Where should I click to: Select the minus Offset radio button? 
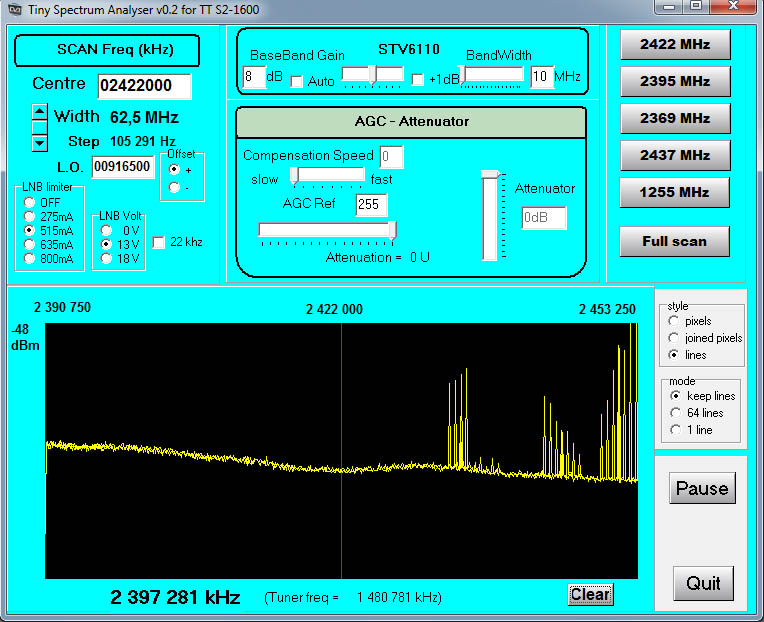(174, 187)
